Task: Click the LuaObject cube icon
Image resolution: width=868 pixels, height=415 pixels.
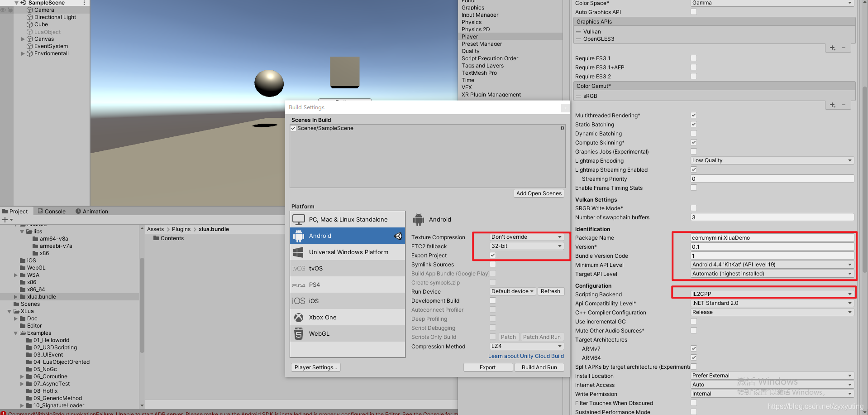Action: click(30, 32)
